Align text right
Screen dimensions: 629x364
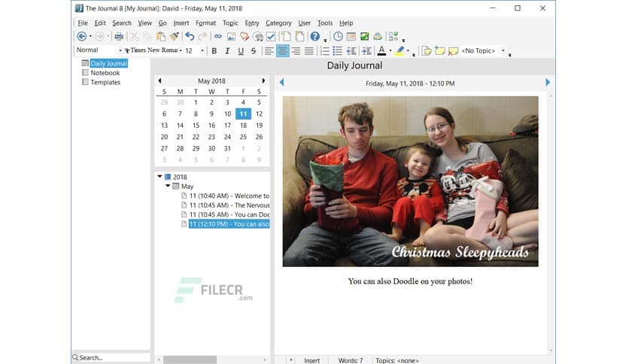[296, 51]
